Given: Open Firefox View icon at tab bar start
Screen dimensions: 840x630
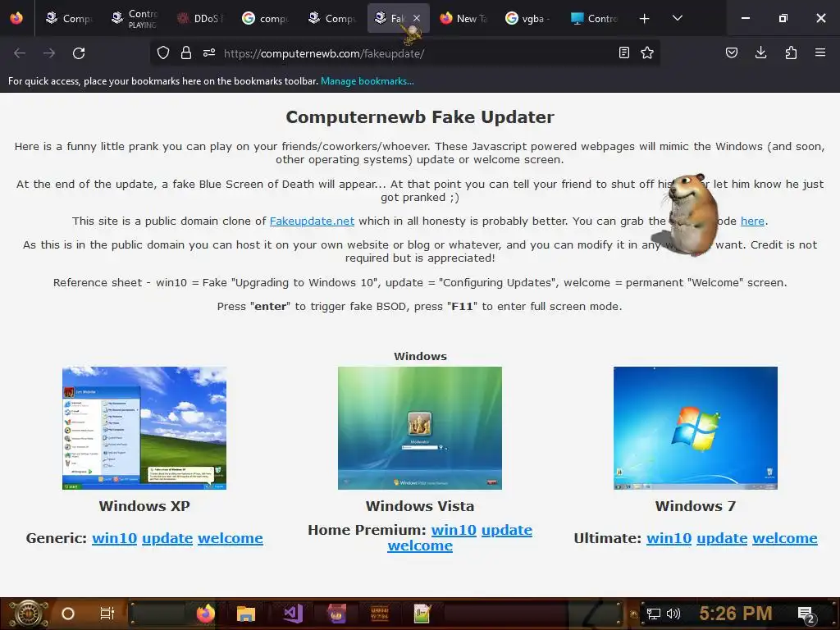Looking at the screenshot, I should point(16,18).
